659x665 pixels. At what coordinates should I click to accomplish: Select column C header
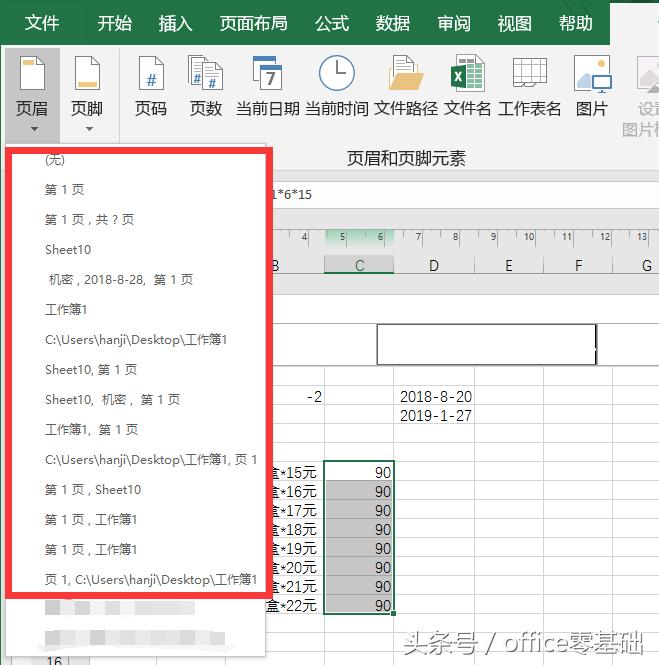pos(359,265)
